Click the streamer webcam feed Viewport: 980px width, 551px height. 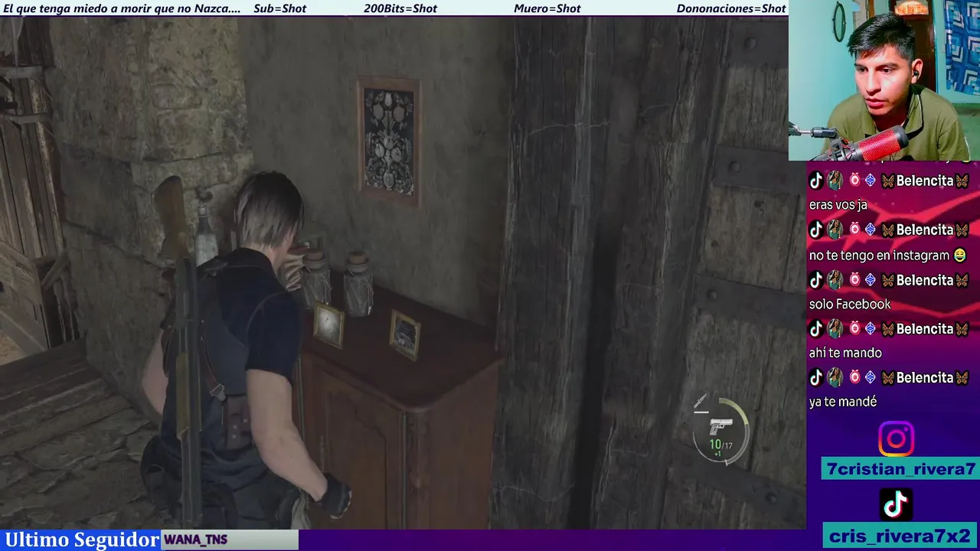pos(884,80)
